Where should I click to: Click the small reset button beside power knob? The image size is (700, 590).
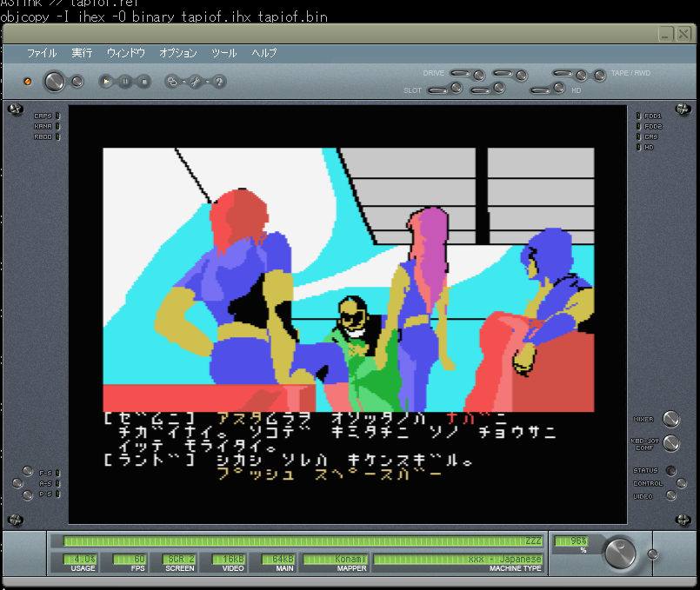pyautogui.click(x=77, y=82)
